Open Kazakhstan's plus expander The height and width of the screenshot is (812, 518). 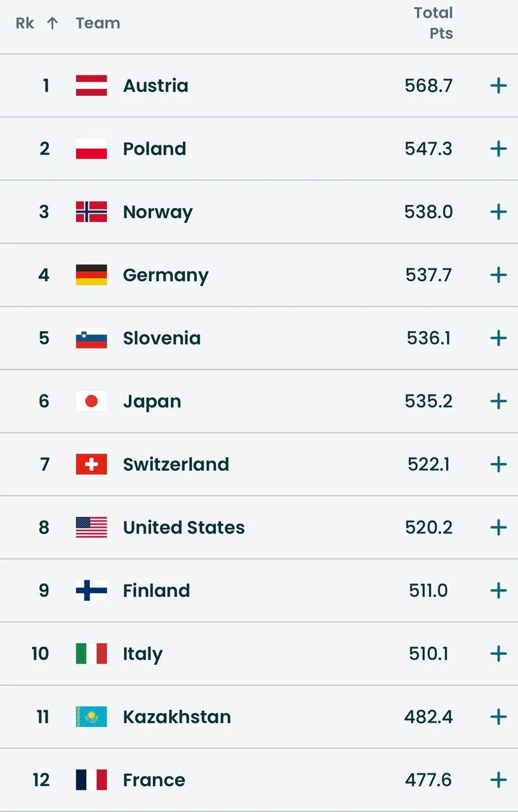[498, 717]
